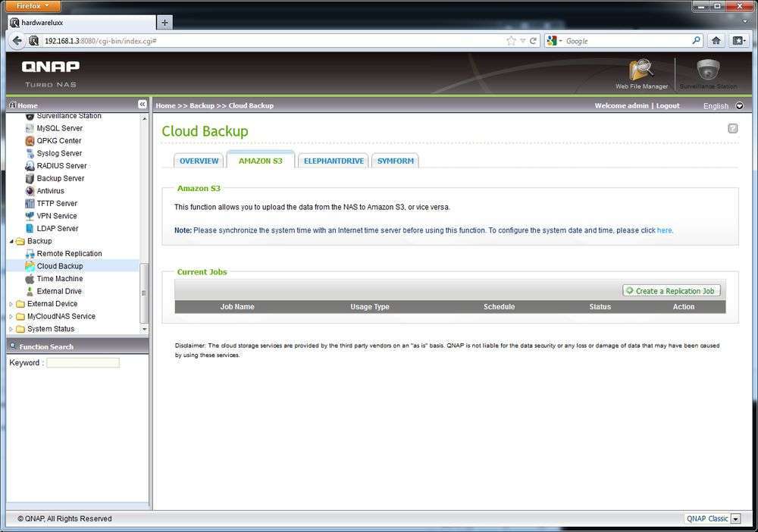This screenshot has height=532, width=758.
Task: Expand MyCloudNAS Service folder
Action: tap(11, 317)
